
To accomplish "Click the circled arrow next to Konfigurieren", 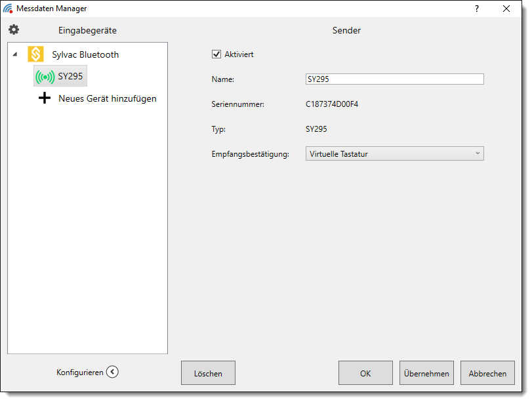I will [x=112, y=372].
